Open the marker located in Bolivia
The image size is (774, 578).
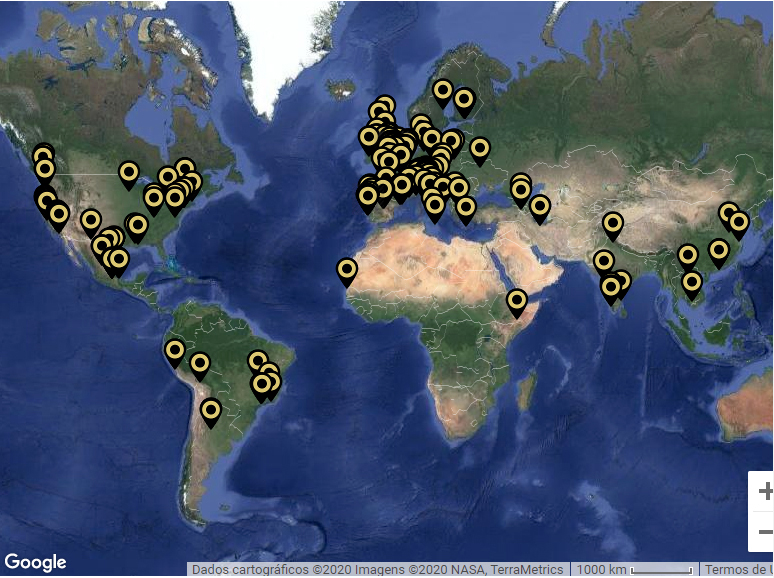click(x=200, y=367)
